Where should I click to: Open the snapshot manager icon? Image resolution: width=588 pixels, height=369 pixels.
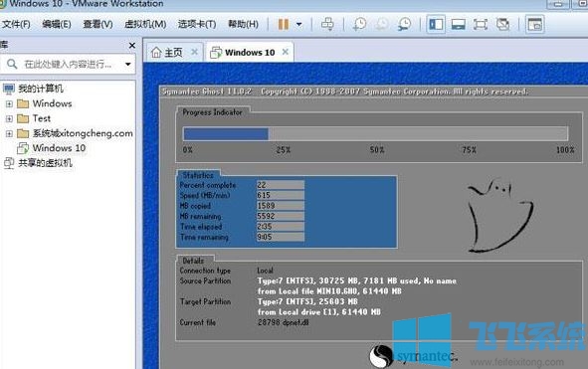pos(404,25)
